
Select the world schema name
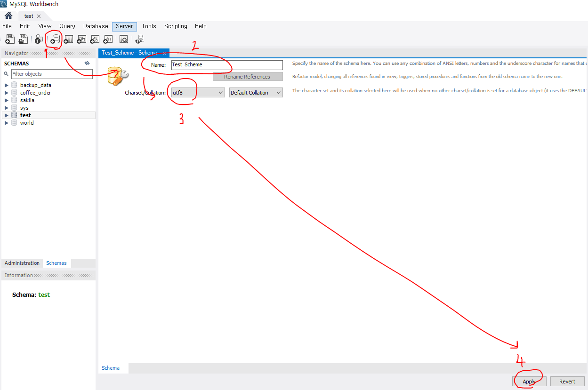27,123
